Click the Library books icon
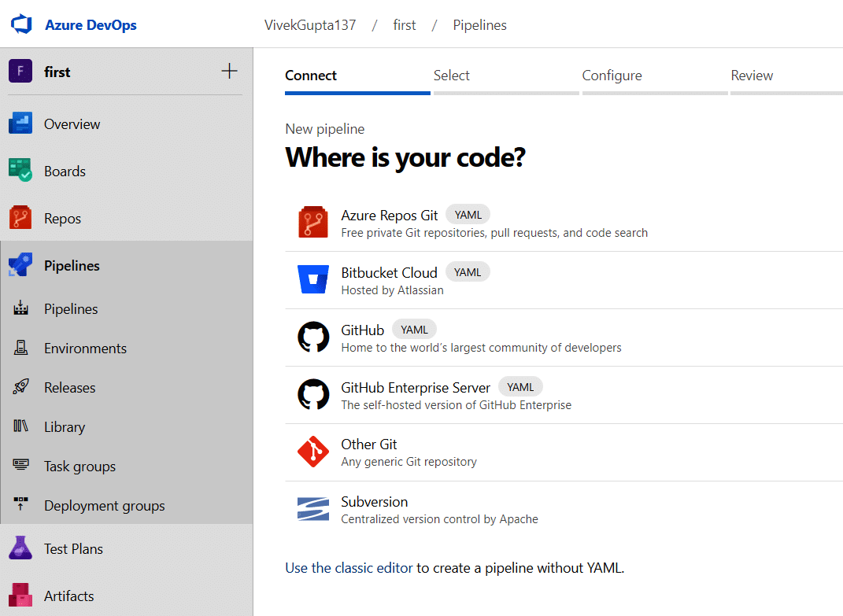 coord(20,426)
